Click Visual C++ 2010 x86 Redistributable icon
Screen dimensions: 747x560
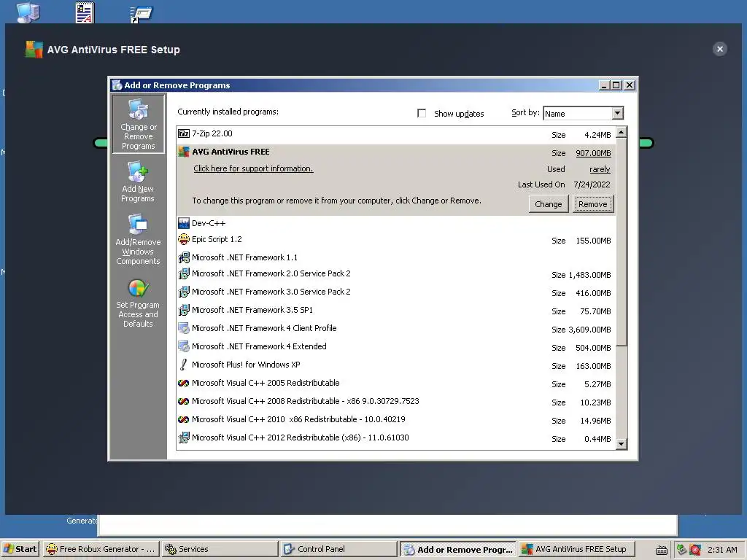coord(183,419)
